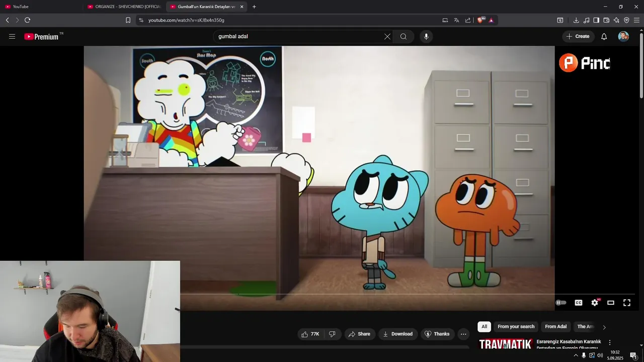The width and height of the screenshot is (644, 362).
Task: Clear the search box text
Action: click(387, 36)
